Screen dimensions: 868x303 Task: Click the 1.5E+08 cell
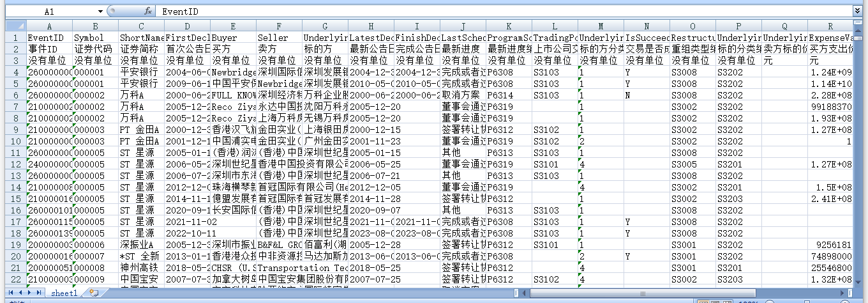point(830,187)
